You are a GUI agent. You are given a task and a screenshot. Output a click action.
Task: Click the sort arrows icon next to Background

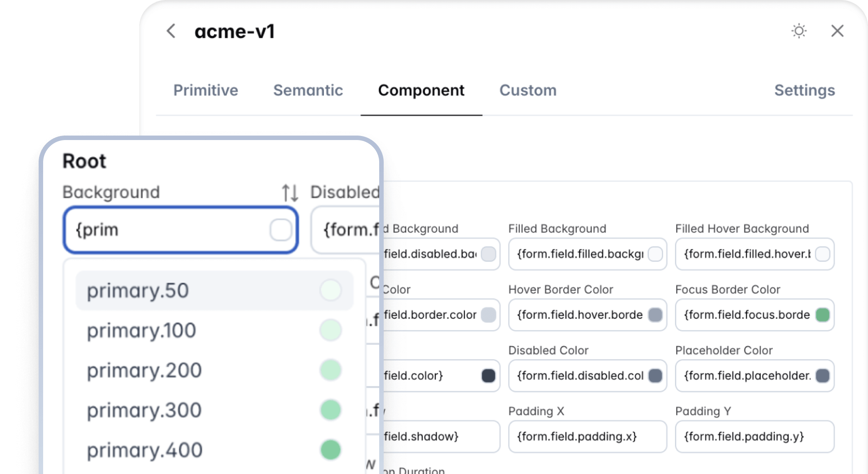click(x=290, y=193)
